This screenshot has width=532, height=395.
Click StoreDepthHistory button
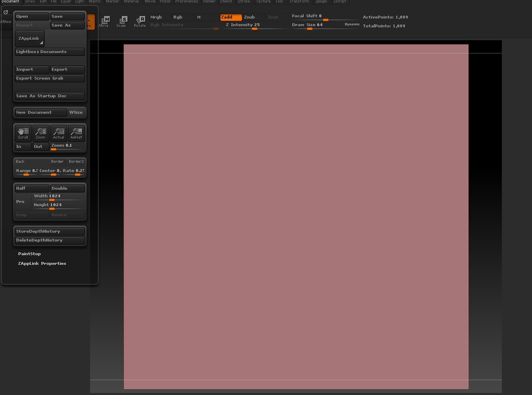50,231
